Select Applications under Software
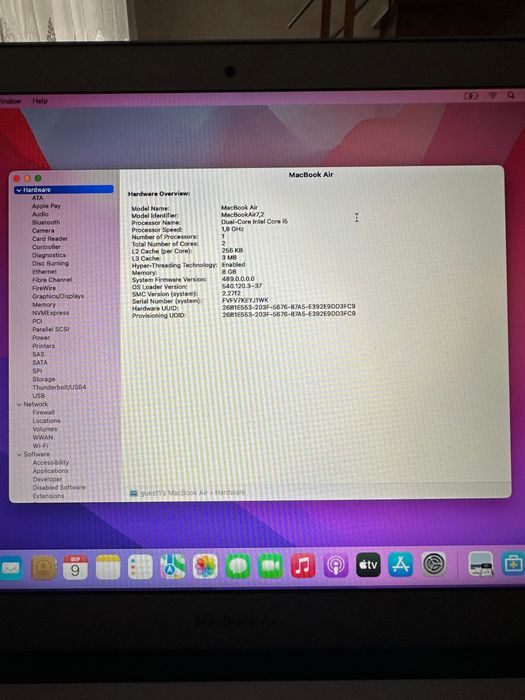This screenshot has height=700, width=525. 50,471
